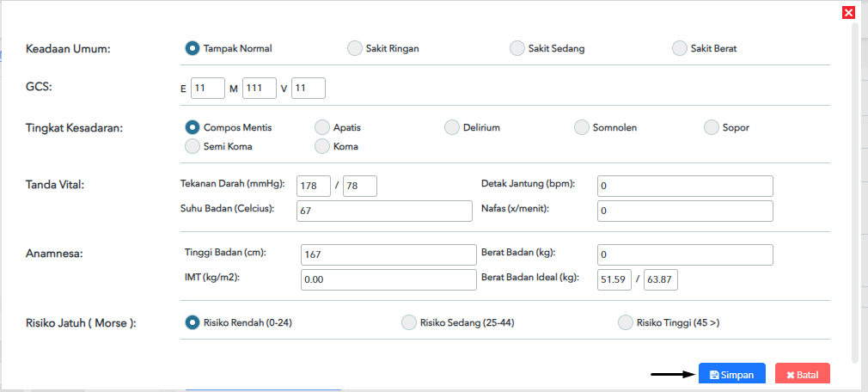Image resolution: width=868 pixels, height=392 pixels.
Task: Choose Sakit Berat radio option
Action: pyautogui.click(x=679, y=48)
